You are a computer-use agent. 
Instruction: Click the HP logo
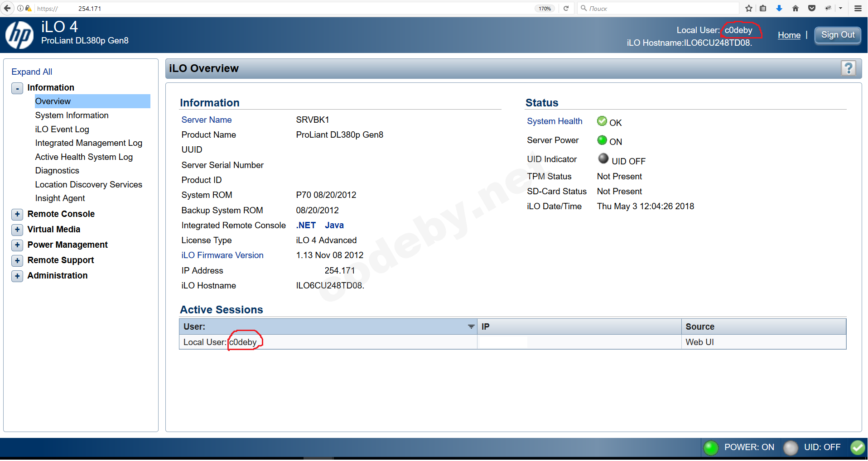(19, 35)
